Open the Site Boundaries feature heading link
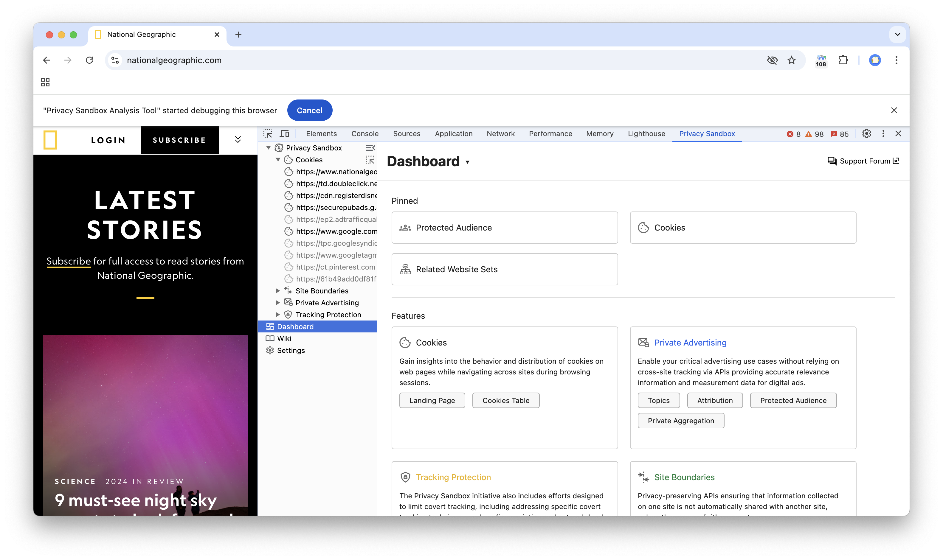This screenshot has height=560, width=943. click(684, 477)
